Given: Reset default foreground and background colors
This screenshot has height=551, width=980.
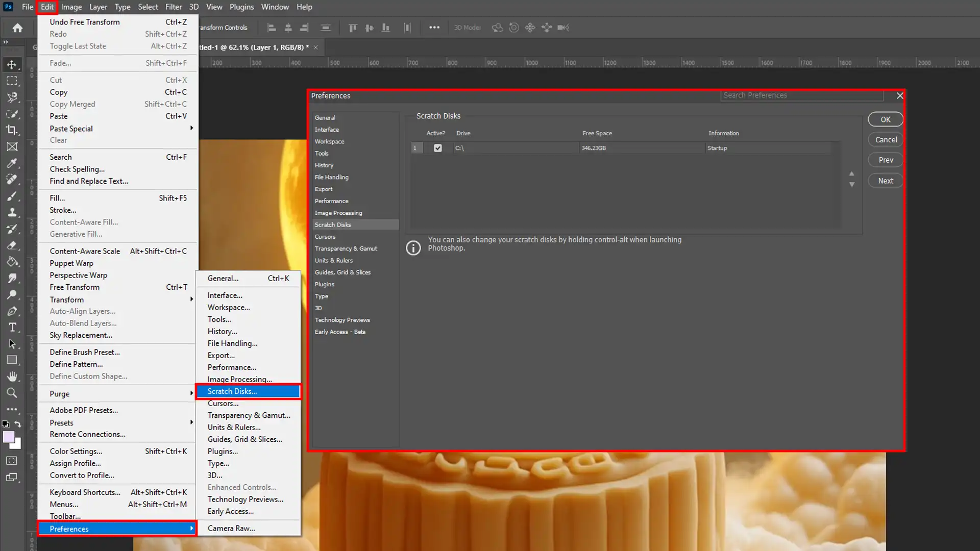Looking at the screenshot, I should point(5,424).
